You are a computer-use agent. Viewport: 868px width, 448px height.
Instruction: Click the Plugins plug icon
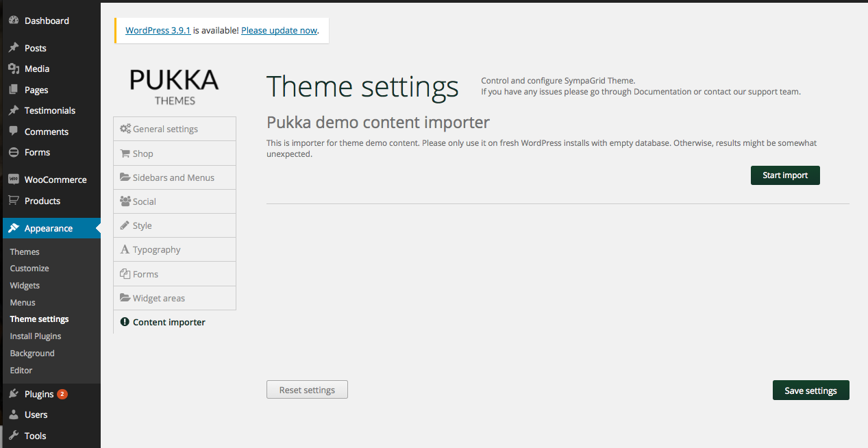13,394
